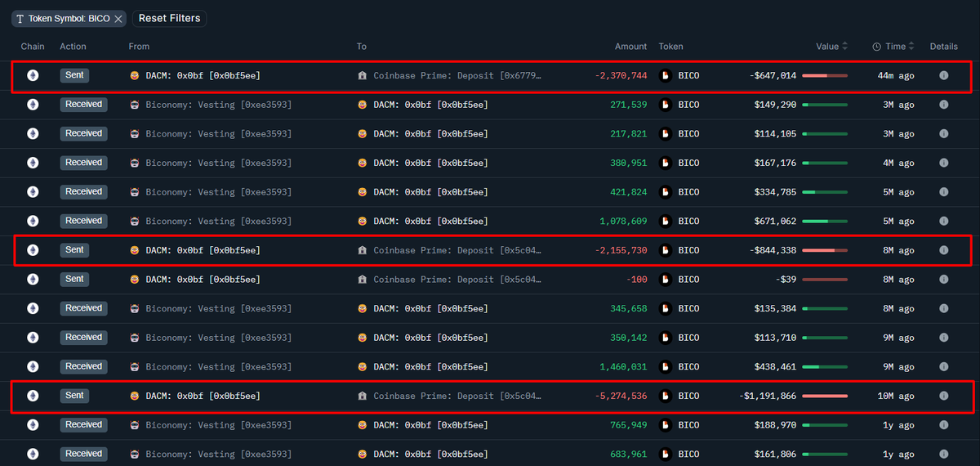Click the Chain column header

point(33,47)
